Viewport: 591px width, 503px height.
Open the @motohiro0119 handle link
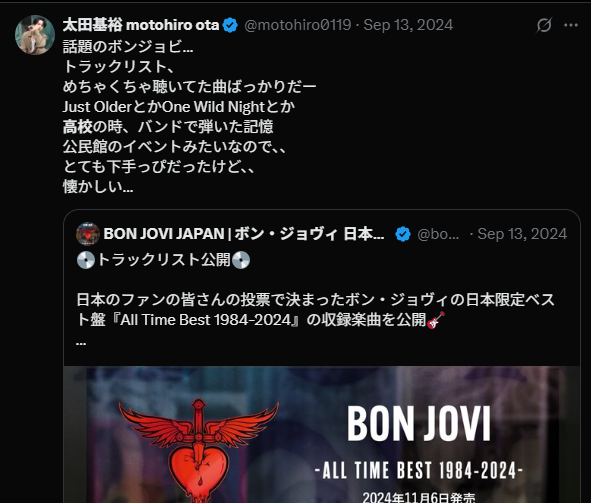click(298, 25)
